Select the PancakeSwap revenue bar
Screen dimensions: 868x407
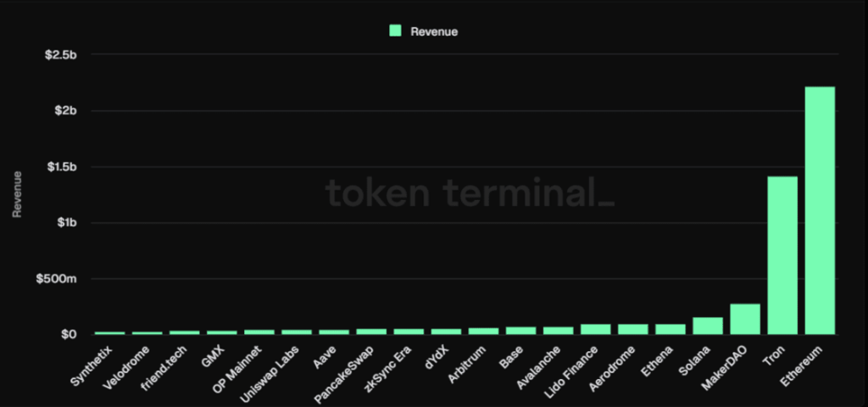(x=371, y=332)
